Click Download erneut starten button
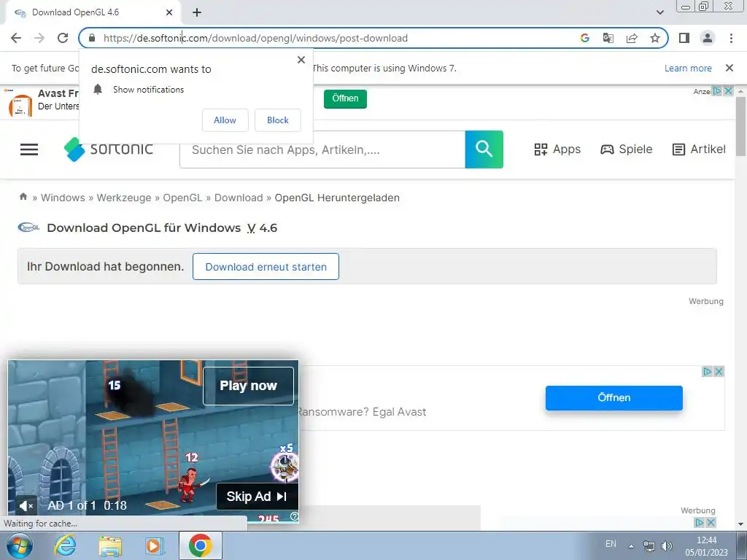 point(266,267)
